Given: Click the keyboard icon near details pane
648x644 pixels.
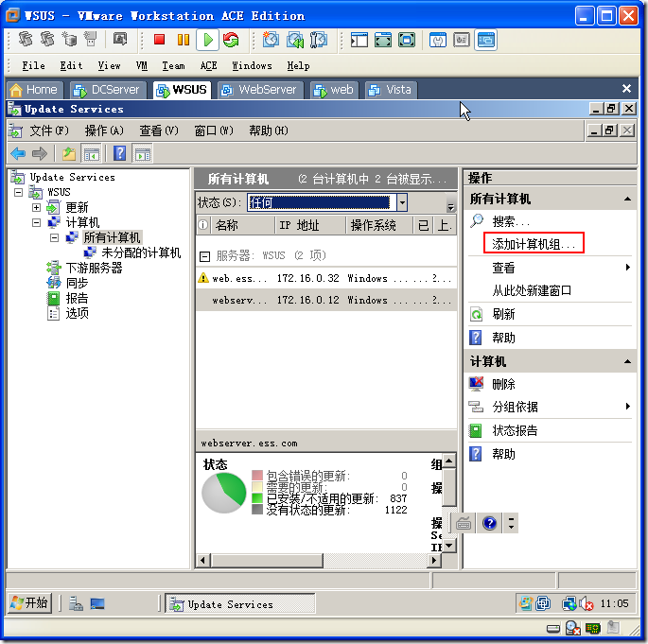Looking at the screenshot, I should coord(464,523).
